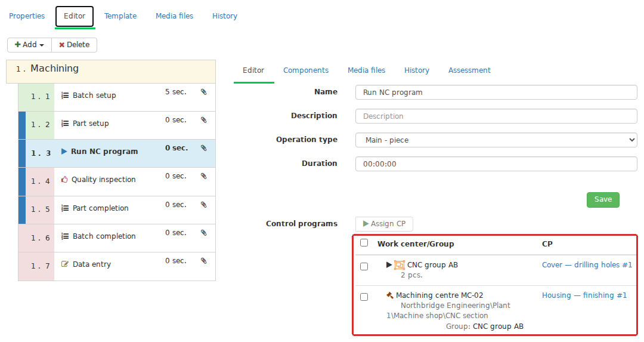Click the paperclip icon on Data entry row

(x=204, y=261)
